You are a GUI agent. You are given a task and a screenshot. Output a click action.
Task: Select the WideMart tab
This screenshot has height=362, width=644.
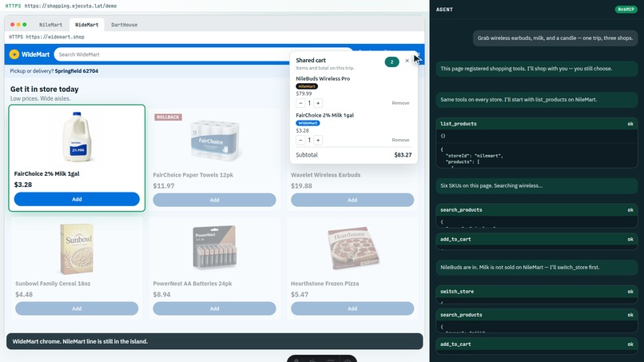86,25
